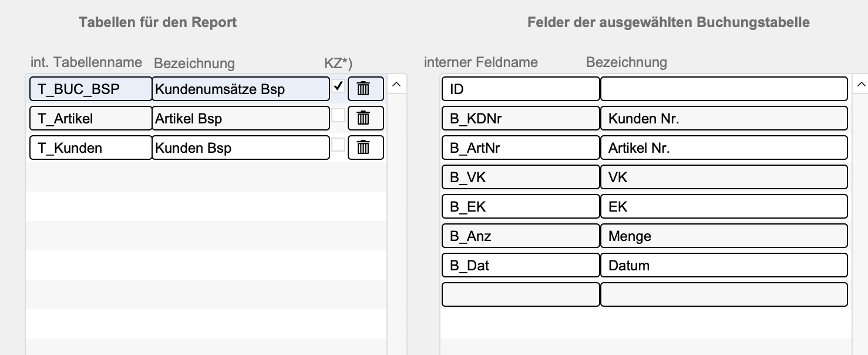Image resolution: width=868 pixels, height=355 pixels.
Task: Enable KZ checkbox for Artikel Bsp
Action: (x=338, y=116)
